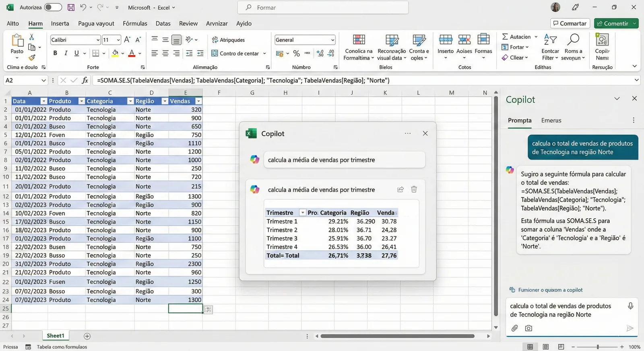644x351 pixels.
Task: Click the share icon in Copilot dialog
Action: 400,189
